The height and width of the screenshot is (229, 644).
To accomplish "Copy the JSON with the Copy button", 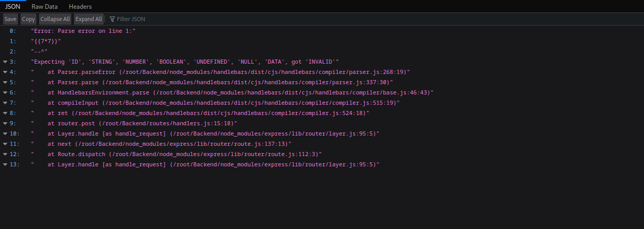I will pos(29,19).
